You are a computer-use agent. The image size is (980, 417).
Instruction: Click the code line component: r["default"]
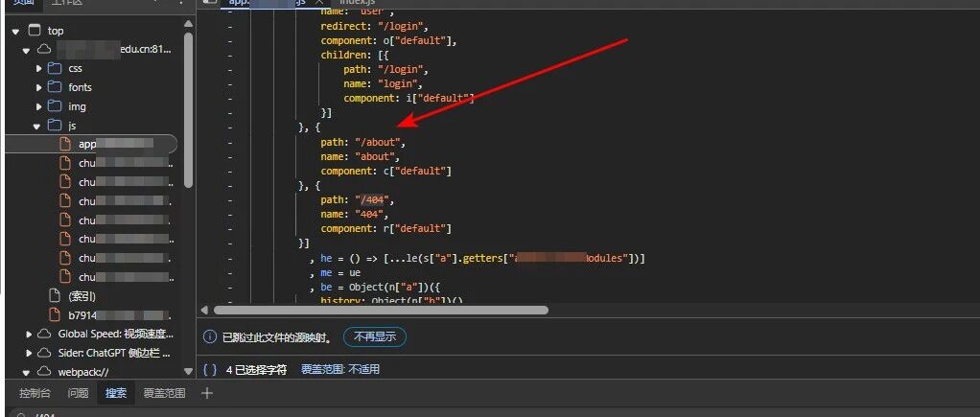[386, 229]
